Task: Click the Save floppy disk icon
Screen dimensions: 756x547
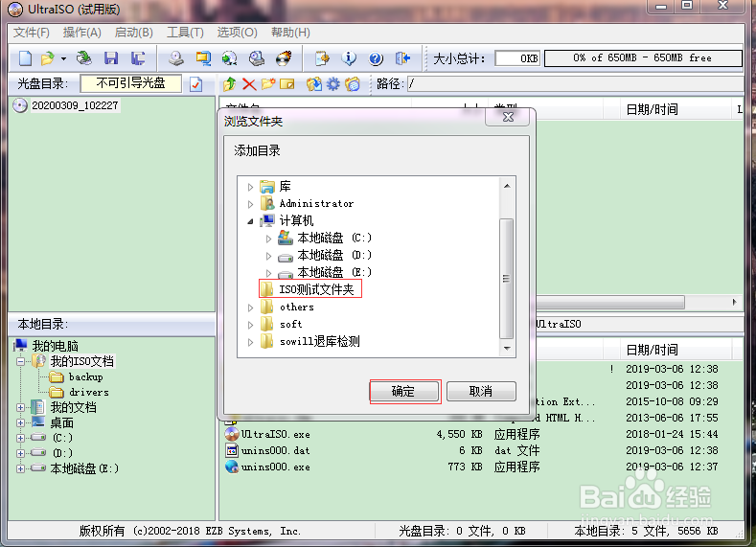Action: click(111, 58)
